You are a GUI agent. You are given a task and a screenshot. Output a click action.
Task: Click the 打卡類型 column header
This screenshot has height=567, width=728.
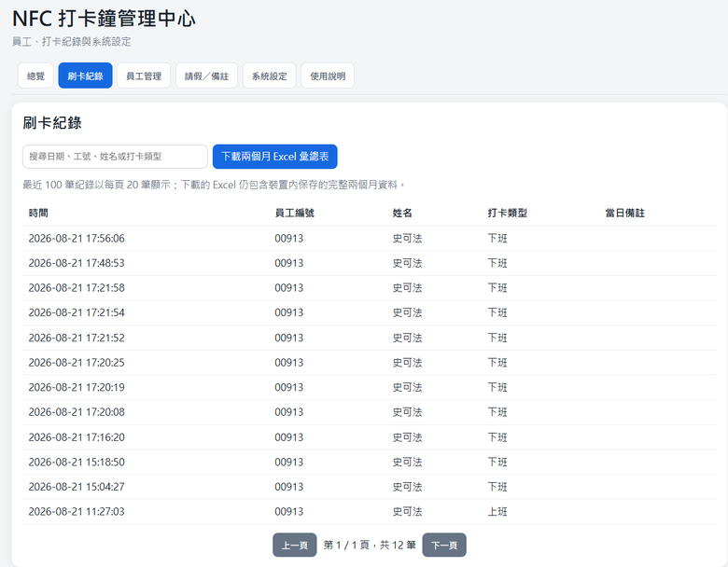tap(507, 213)
